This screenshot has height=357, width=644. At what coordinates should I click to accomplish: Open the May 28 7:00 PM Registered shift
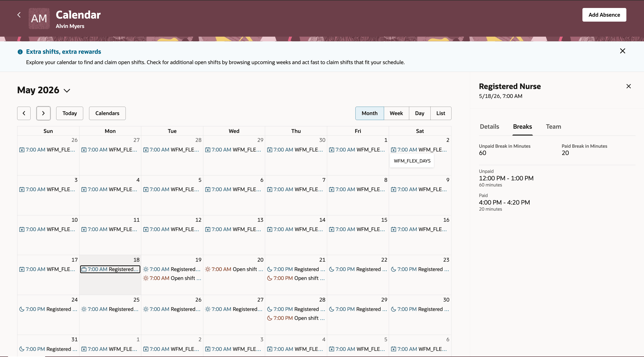pyautogui.click(x=296, y=309)
